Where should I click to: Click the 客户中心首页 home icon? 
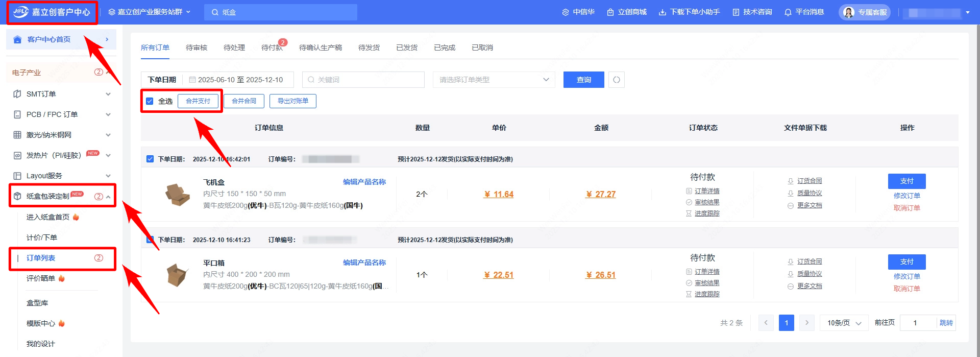(x=17, y=39)
